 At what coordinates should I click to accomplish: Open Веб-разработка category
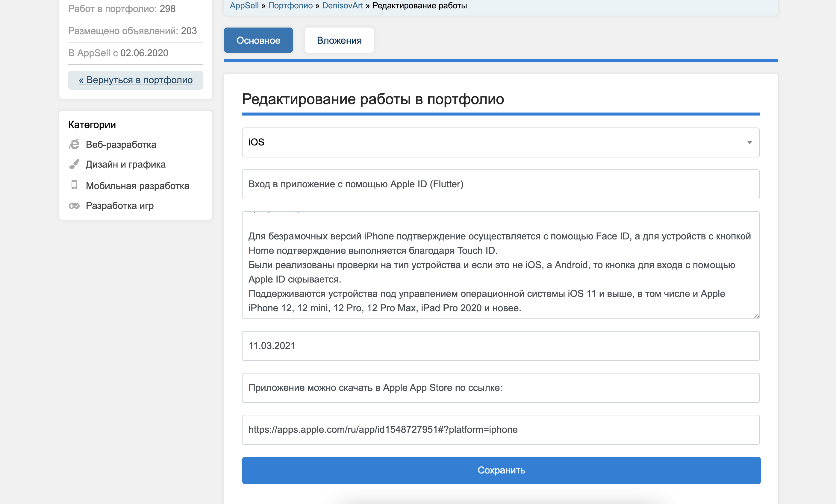[x=121, y=145]
